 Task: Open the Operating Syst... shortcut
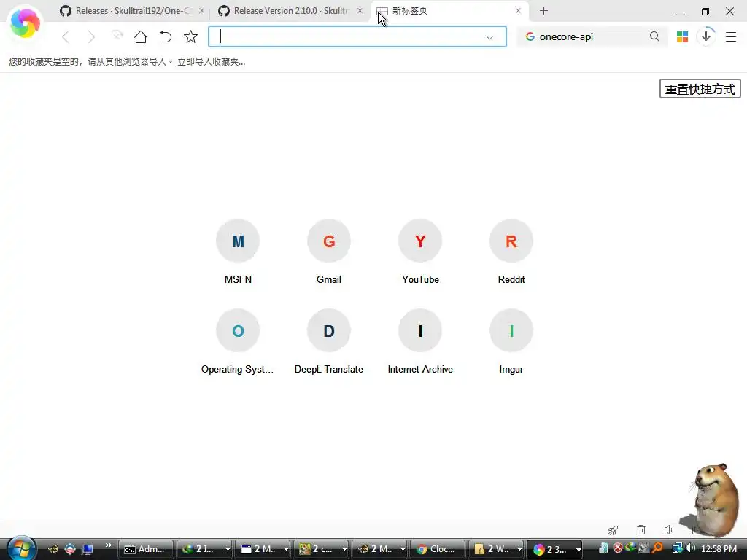pyautogui.click(x=238, y=342)
